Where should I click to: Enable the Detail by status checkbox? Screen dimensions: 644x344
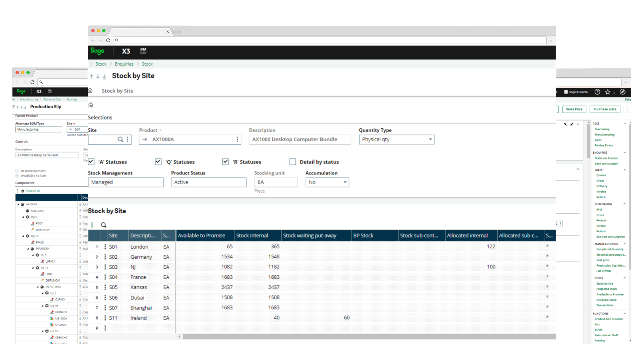(x=292, y=162)
